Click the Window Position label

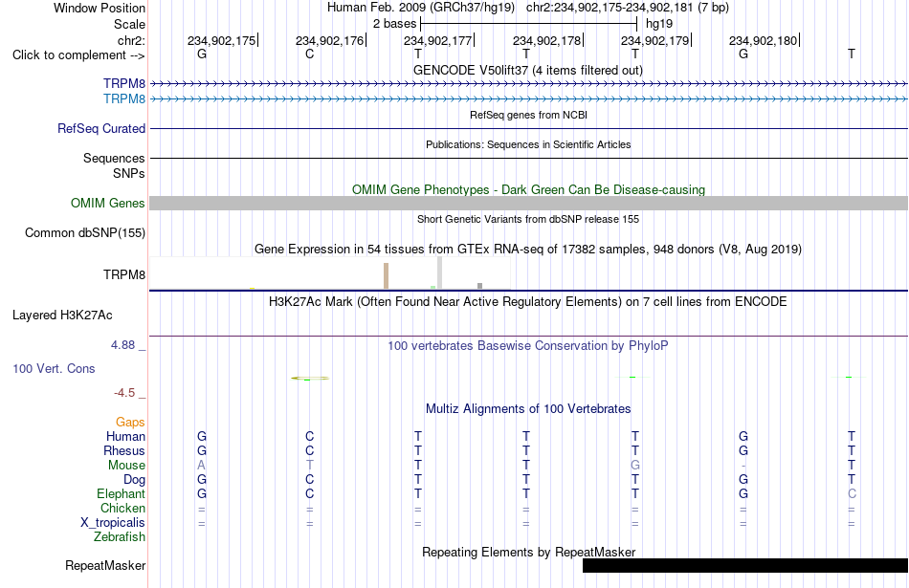click(x=100, y=8)
